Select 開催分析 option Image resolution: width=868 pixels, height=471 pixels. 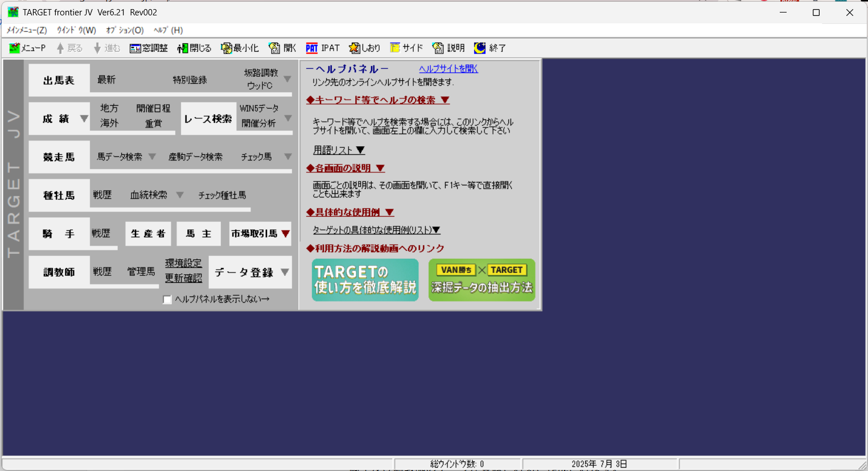pyautogui.click(x=258, y=123)
